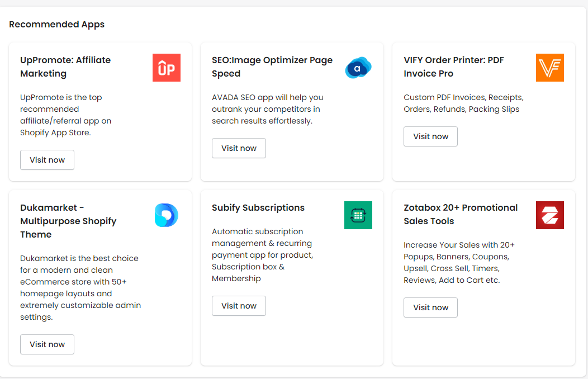Hit Visit now under Zotabox Sales Tools

430,307
